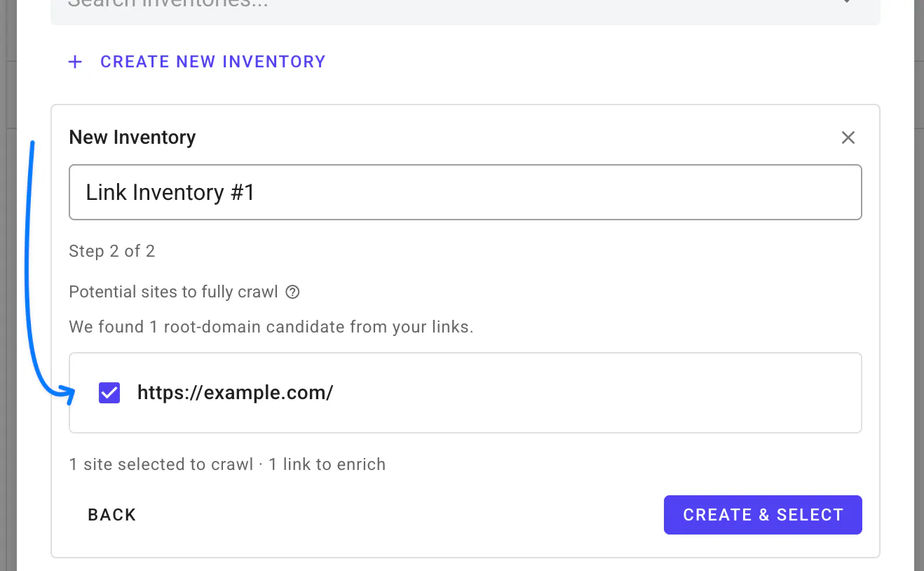
Task: Click the 1 link to enrich text
Action: pos(327,464)
